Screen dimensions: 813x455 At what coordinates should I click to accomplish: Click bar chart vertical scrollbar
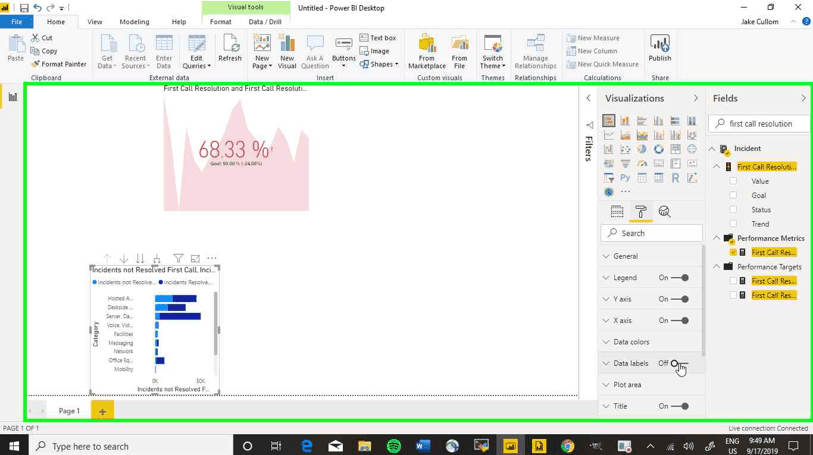(215, 324)
